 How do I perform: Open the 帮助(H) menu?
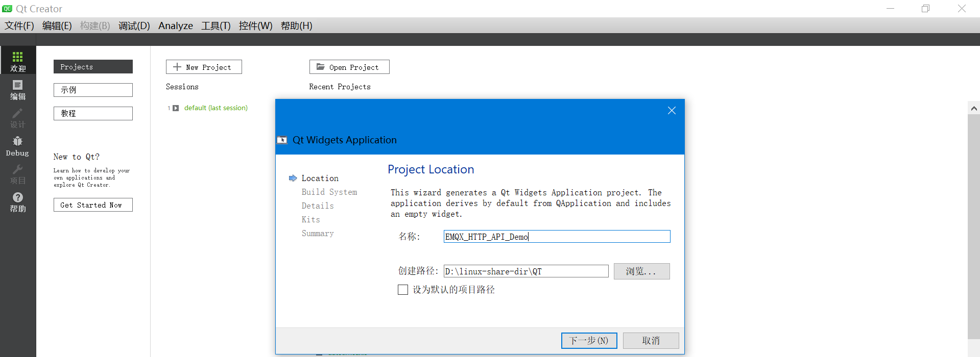coord(297,25)
